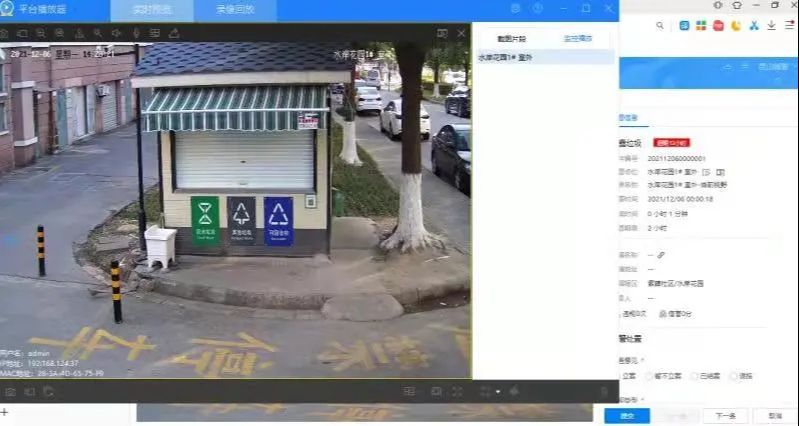The image size is (799, 426).
Task: Click the microphone icon in video toolbar
Action: click(136, 33)
